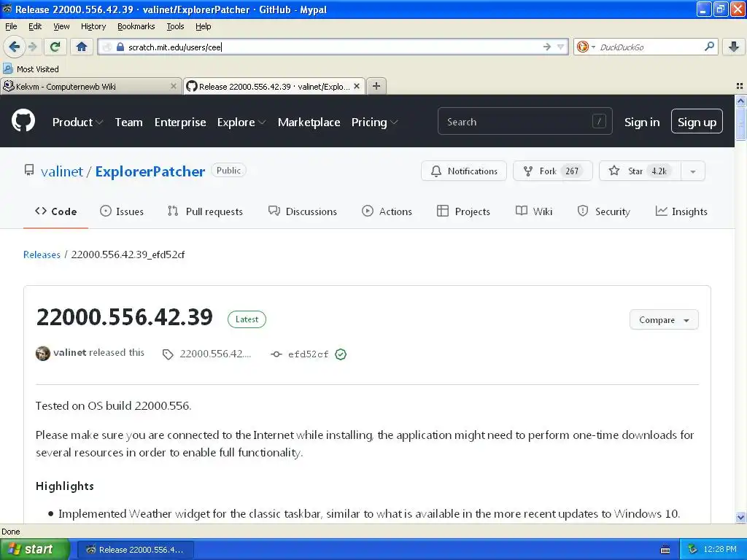Click the Go arrow in address bar

click(x=547, y=47)
